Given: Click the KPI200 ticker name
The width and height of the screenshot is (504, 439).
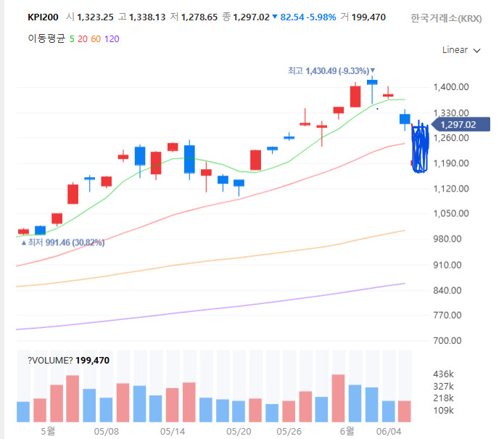Looking at the screenshot, I should (x=43, y=17).
